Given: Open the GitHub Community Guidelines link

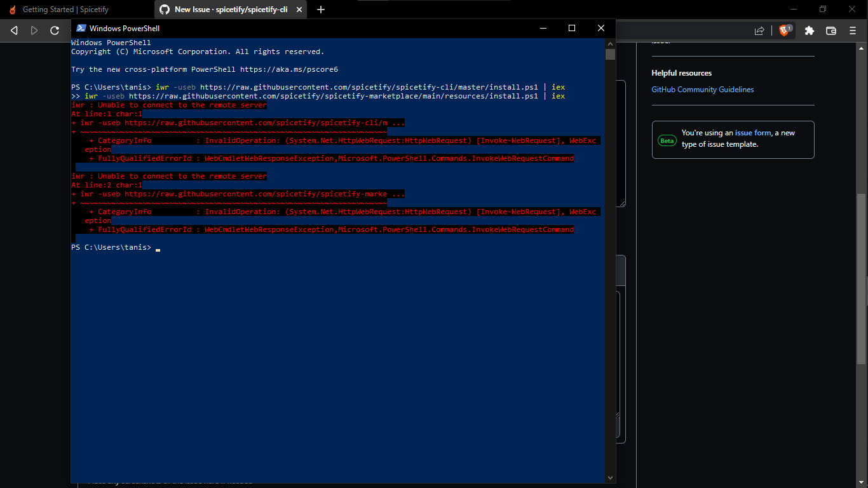Looking at the screenshot, I should pos(702,89).
